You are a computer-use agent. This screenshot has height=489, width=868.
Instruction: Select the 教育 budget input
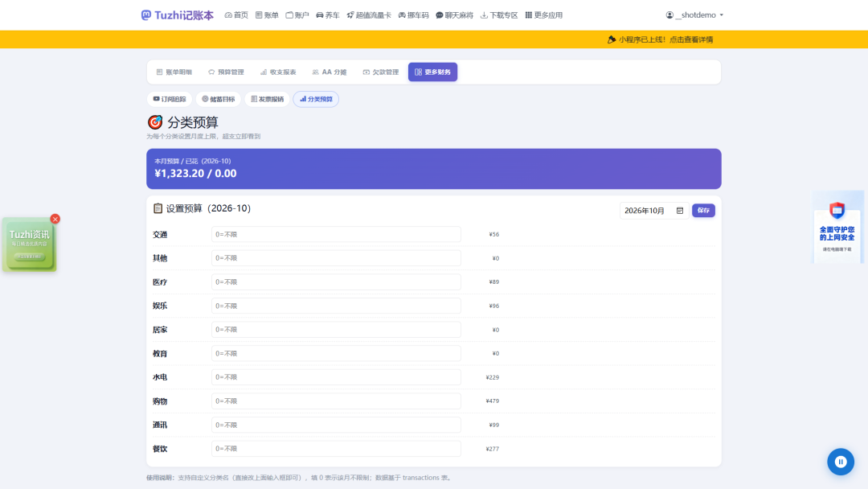pos(336,353)
